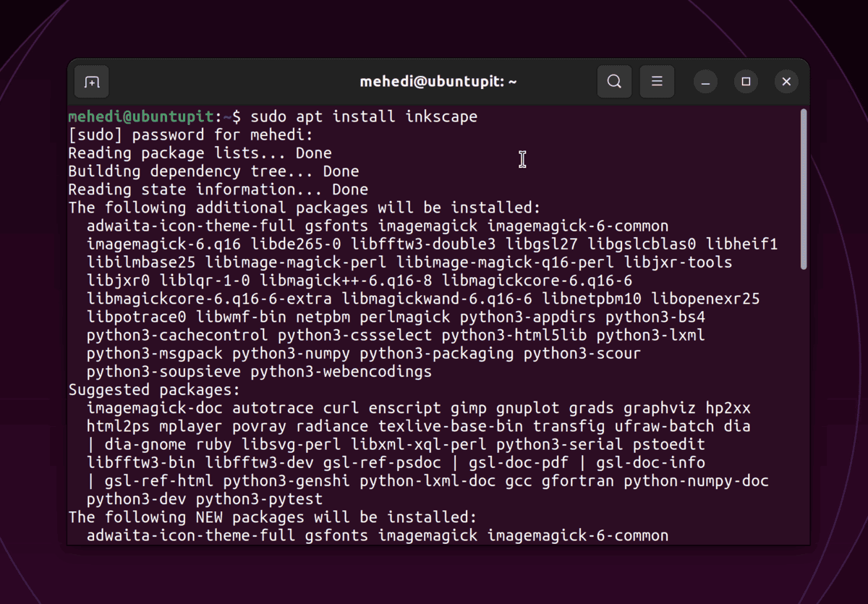Click the suggested package gfortran
Viewport: 868px width, 604px height.
click(578, 481)
